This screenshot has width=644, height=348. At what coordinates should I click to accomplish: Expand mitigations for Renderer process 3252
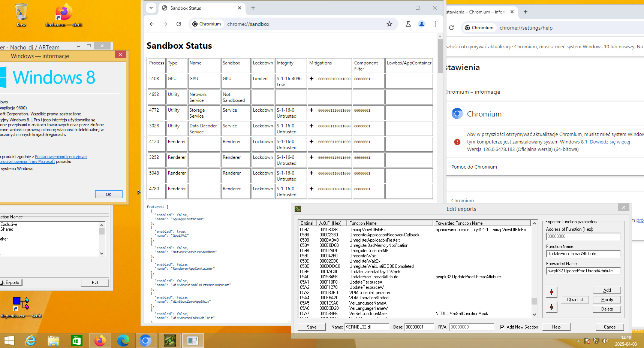[312, 157]
